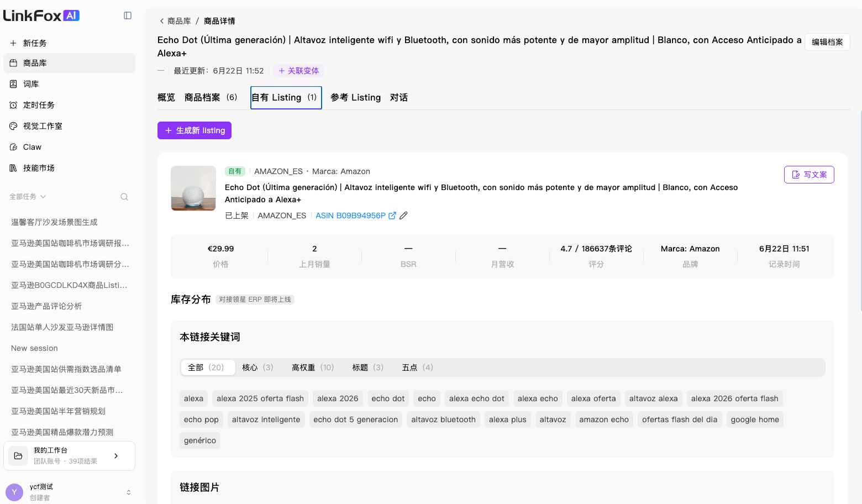862x504 pixels.
Task: Click 关联变体 link variants button
Action: (298, 71)
